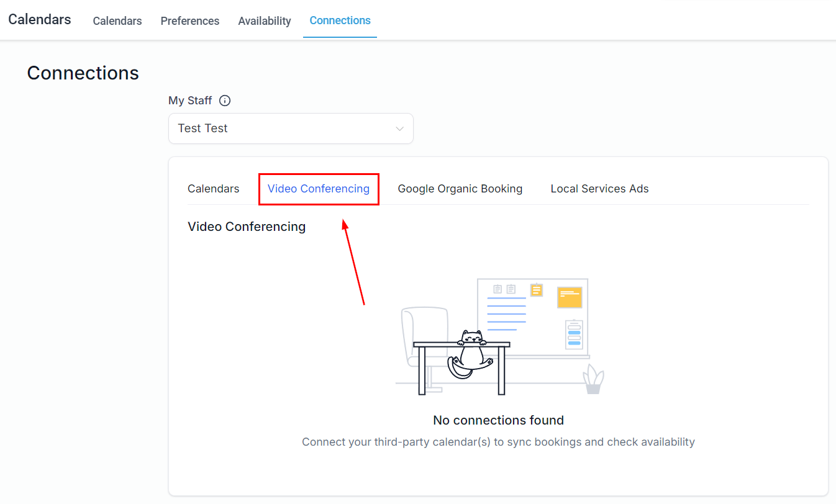Image resolution: width=836 pixels, height=504 pixels.
Task: Click the potted plant in the illustration
Action: point(593,379)
